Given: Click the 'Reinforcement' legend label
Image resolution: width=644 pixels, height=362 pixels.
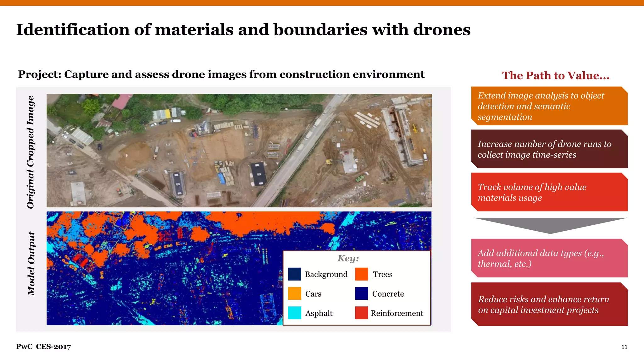Looking at the screenshot, I should [397, 313].
